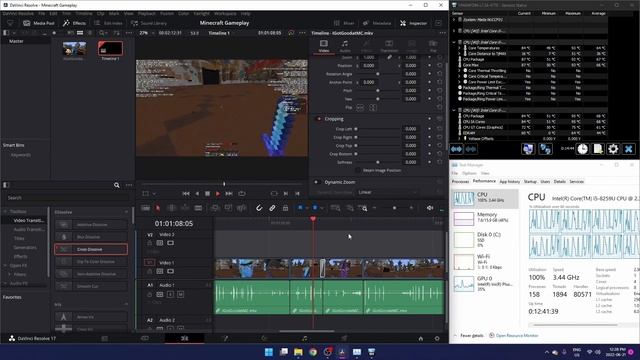This screenshot has height=360, width=640.
Task: Toggle auto track selector on Video 1
Action: [x=160, y=271]
